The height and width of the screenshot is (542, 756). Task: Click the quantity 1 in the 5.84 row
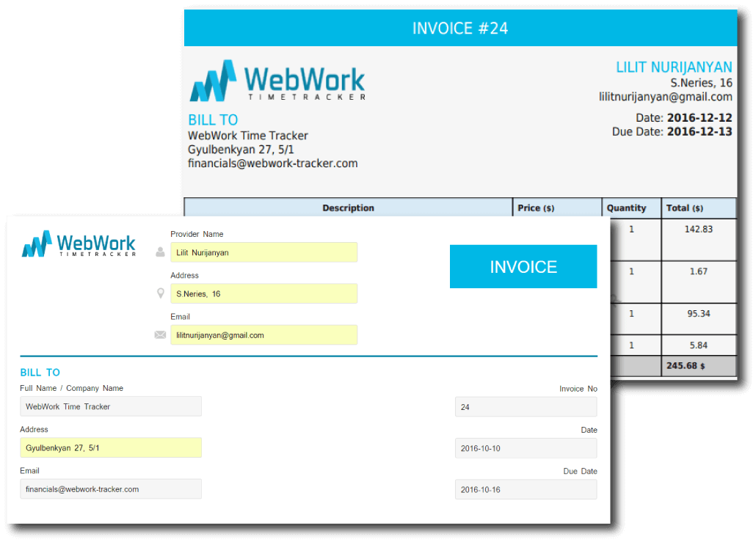(632, 345)
